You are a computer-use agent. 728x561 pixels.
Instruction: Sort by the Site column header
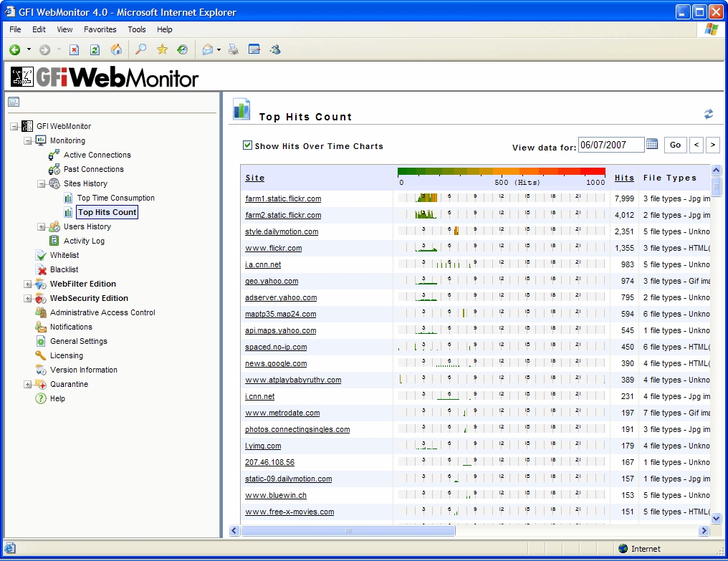pos(254,178)
